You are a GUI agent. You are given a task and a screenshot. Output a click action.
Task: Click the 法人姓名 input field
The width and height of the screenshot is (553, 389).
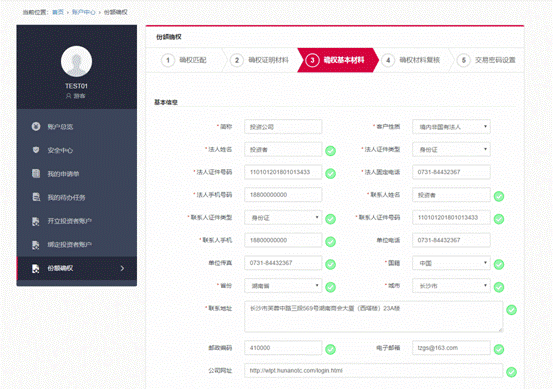click(283, 150)
